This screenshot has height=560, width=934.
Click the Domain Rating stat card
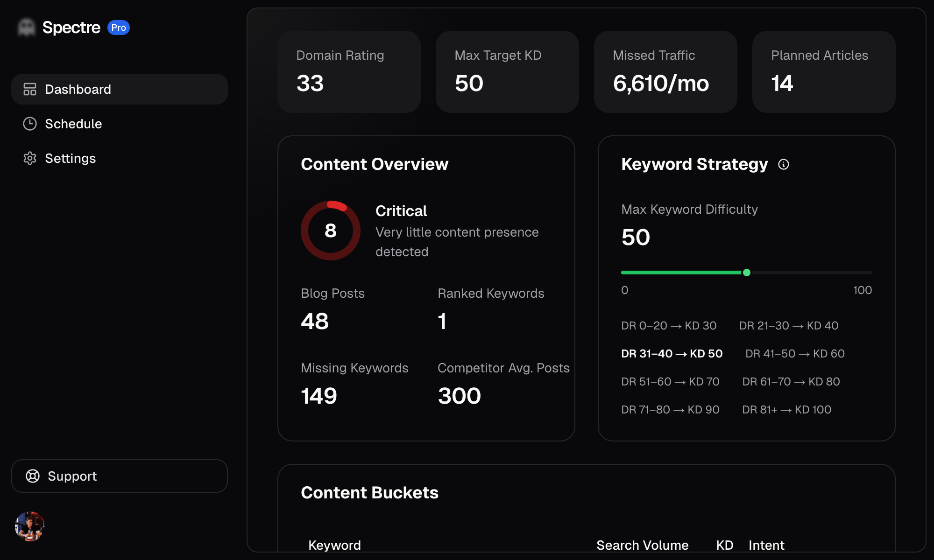349,71
